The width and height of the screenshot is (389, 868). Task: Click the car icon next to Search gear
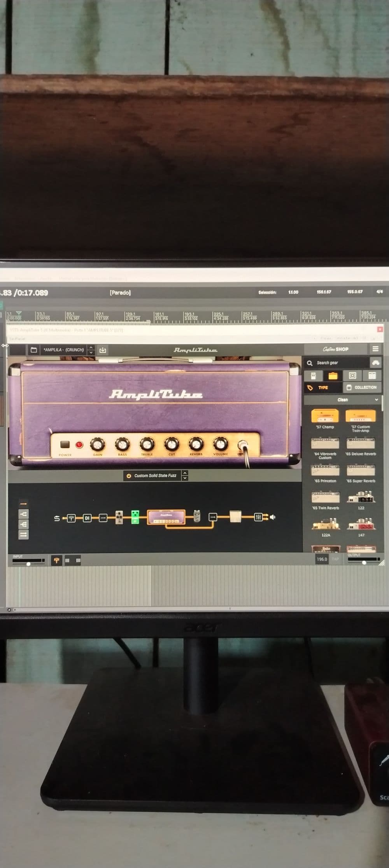pyautogui.click(x=375, y=362)
